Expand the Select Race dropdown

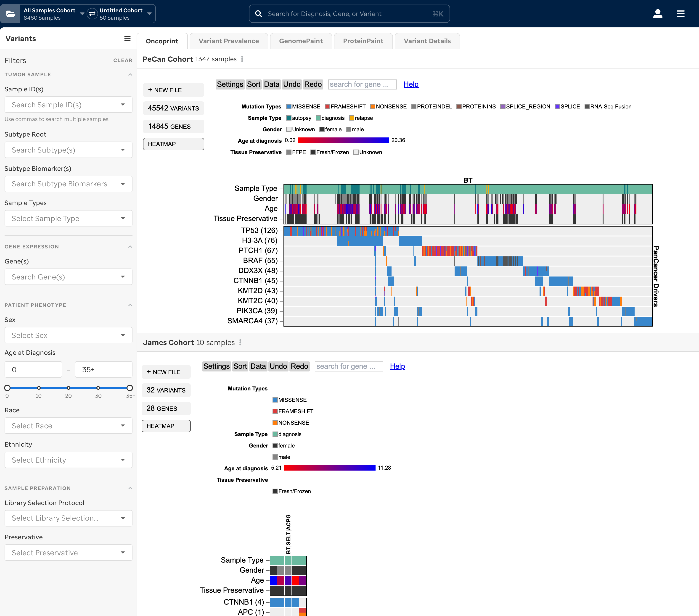[x=68, y=426]
